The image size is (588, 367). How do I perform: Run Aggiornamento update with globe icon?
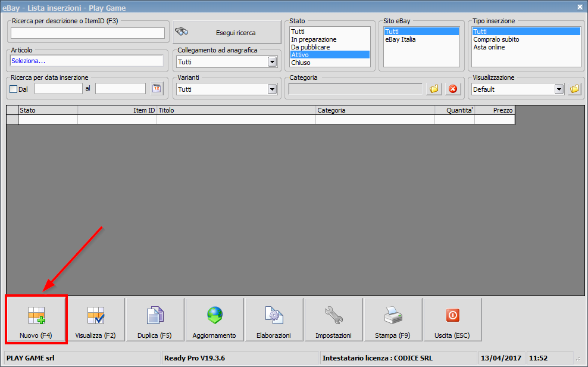click(x=214, y=319)
